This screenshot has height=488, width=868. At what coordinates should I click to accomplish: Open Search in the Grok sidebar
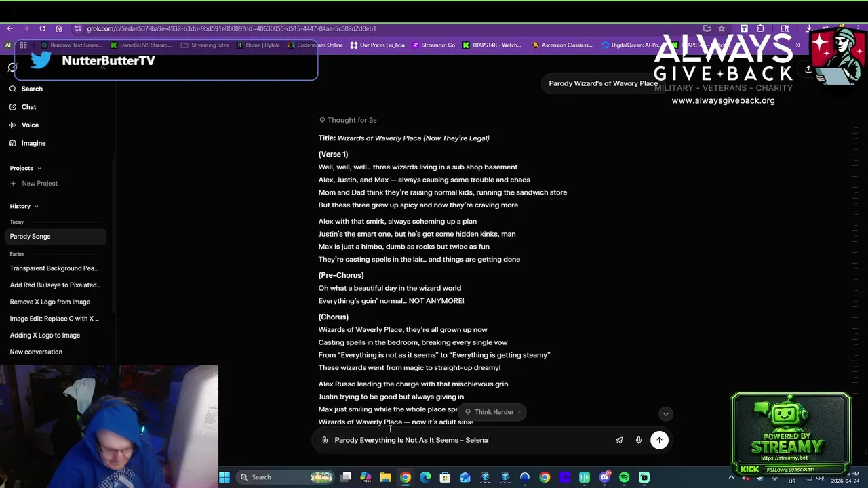(26, 89)
